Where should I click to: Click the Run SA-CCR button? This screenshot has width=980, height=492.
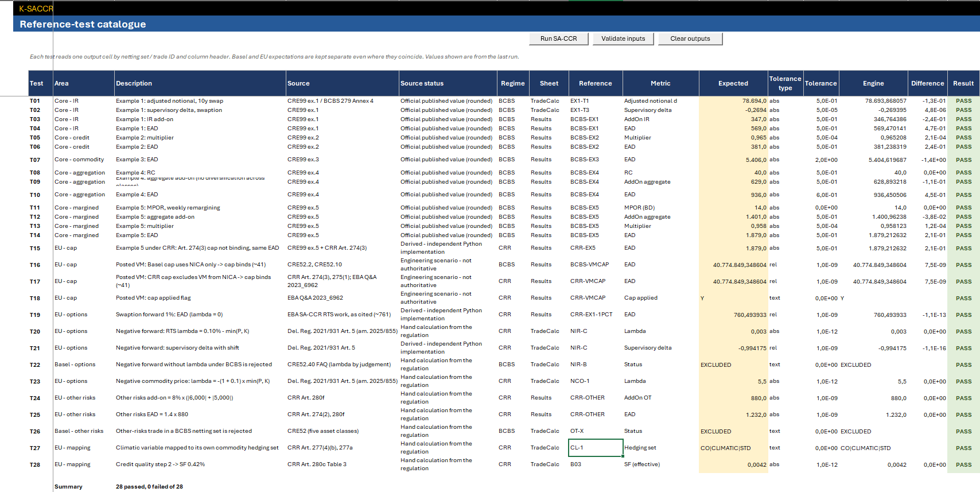(559, 38)
